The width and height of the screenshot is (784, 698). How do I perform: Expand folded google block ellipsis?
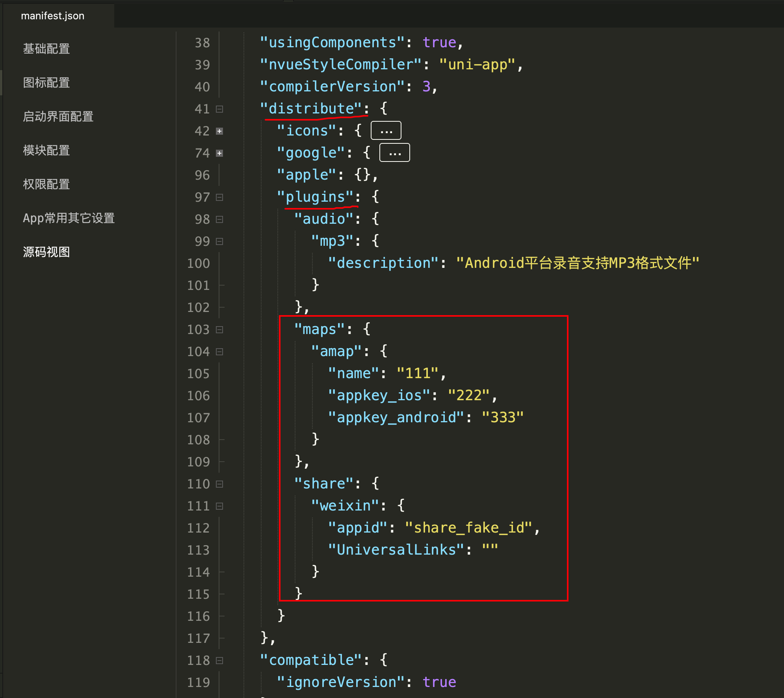pyautogui.click(x=394, y=153)
